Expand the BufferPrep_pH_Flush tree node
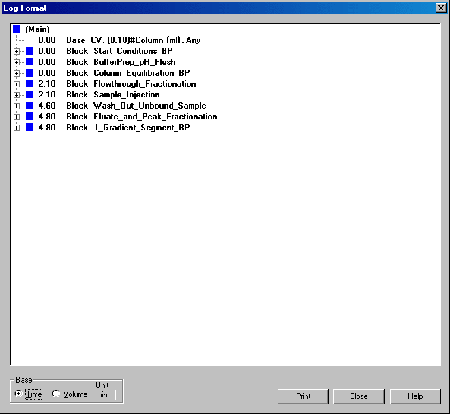This screenshot has width=450, height=414. tap(17, 62)
